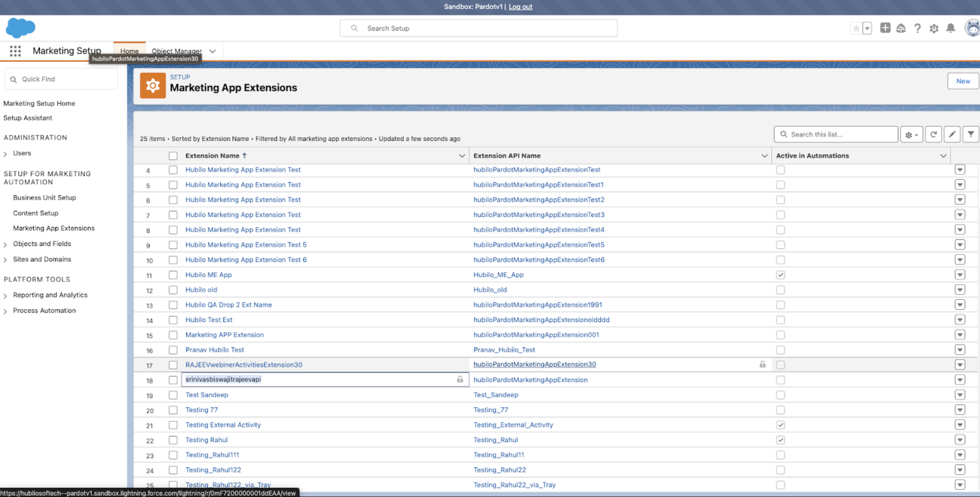
Task: Open Active in Automations column menu chevron
Action: [943, 156]
